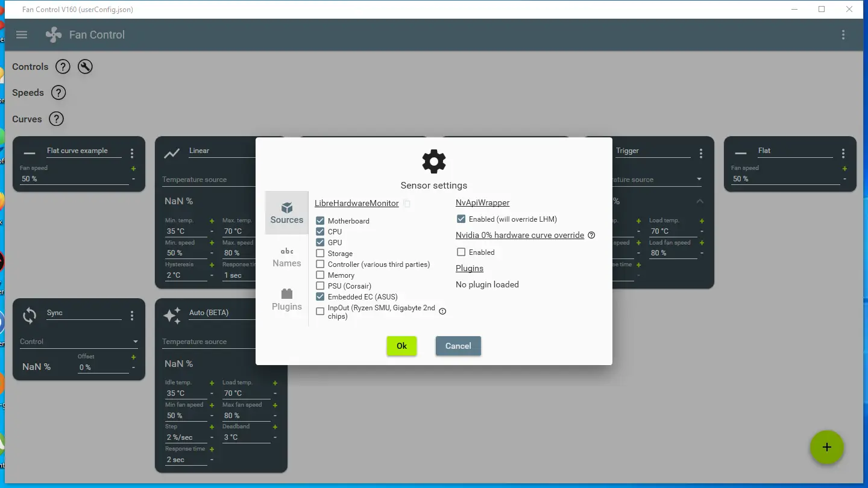
Task: Toggle the Motherboard sensor checkbox
Action: point(320,221)
